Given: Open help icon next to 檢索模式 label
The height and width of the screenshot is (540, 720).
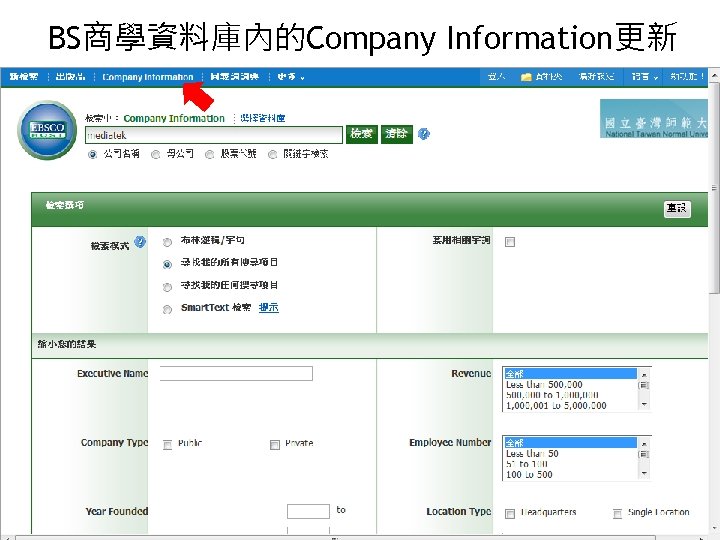Looking at the screenshot, I should [140, 242].
